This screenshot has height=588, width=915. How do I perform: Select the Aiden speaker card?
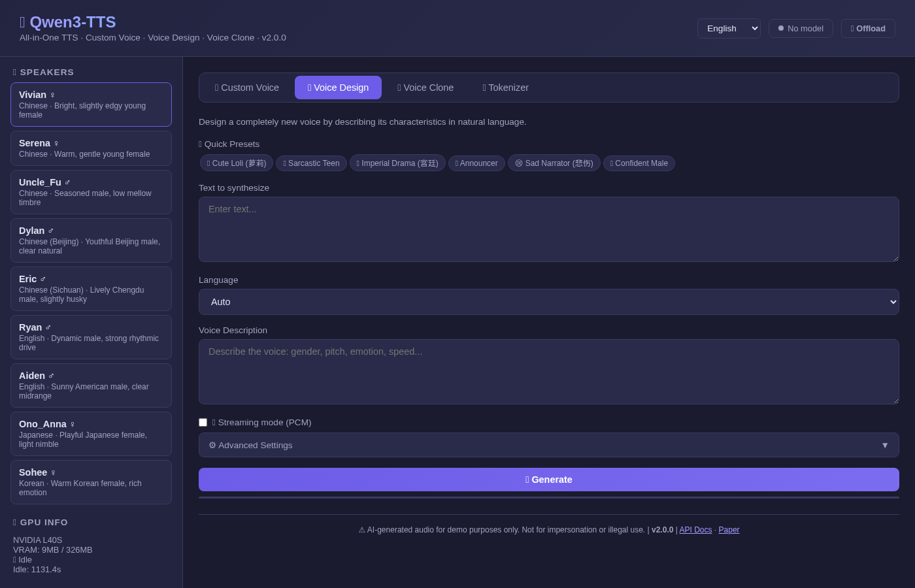(91, 385)
